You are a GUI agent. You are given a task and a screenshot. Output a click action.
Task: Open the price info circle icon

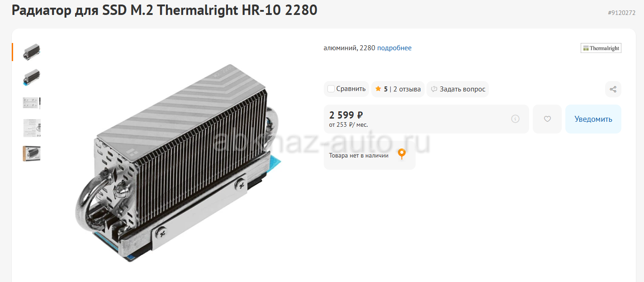tap(515, 119)
